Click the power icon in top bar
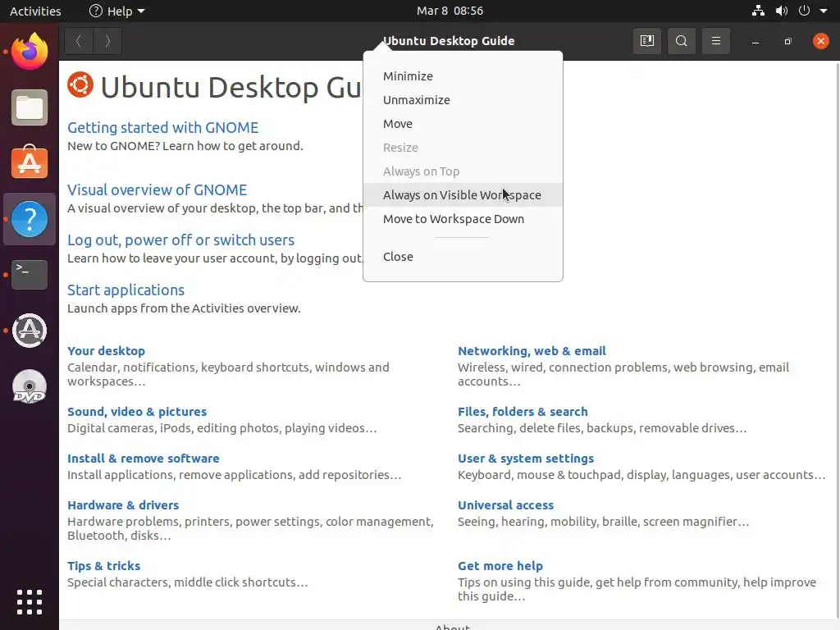The image size is (840, 630). click(804, 11)
